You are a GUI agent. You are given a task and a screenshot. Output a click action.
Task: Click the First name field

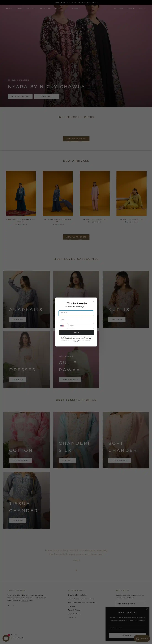(x=76, y=313)
